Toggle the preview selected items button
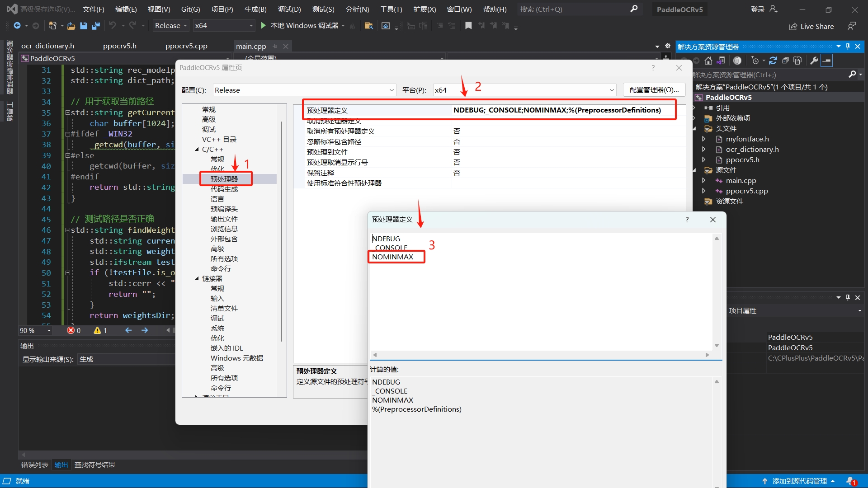This screenshot has width=868, height=488. pos(826,61)
